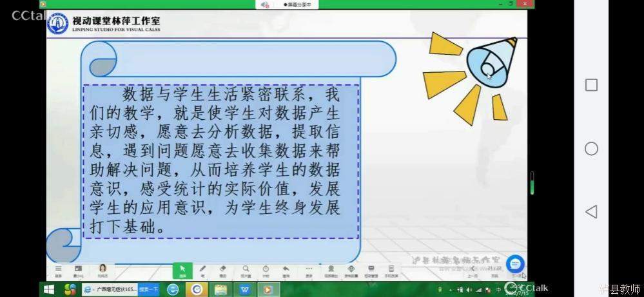Open the timer tool
This screenshot has width=644, height=297.
(x=266, y=271)
